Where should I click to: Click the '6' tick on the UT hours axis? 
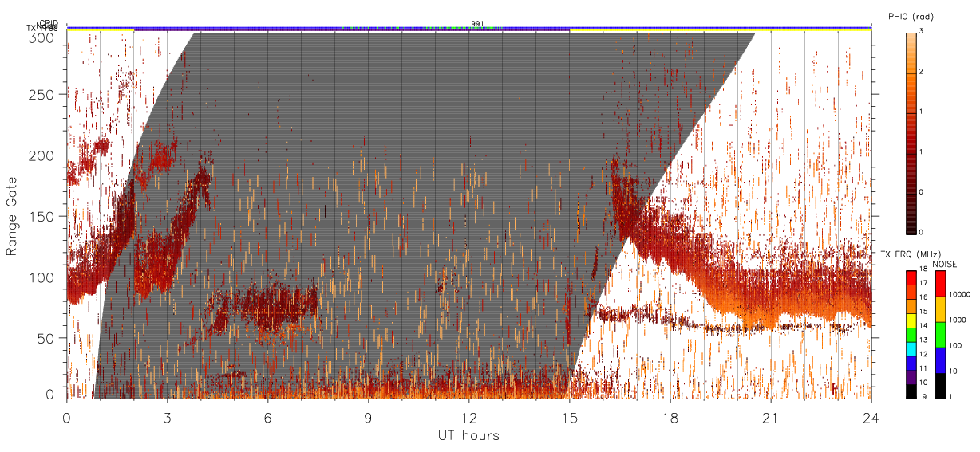pos(268,417)
